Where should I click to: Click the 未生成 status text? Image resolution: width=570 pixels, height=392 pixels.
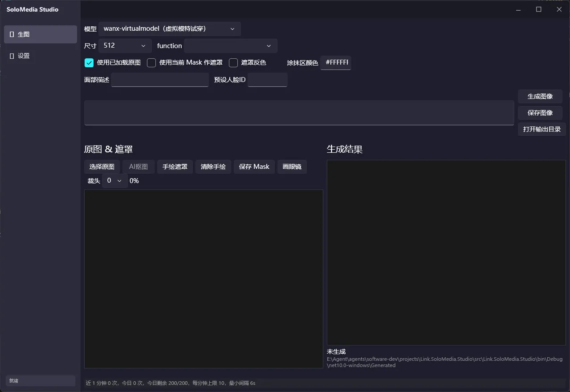pos(336,351)
